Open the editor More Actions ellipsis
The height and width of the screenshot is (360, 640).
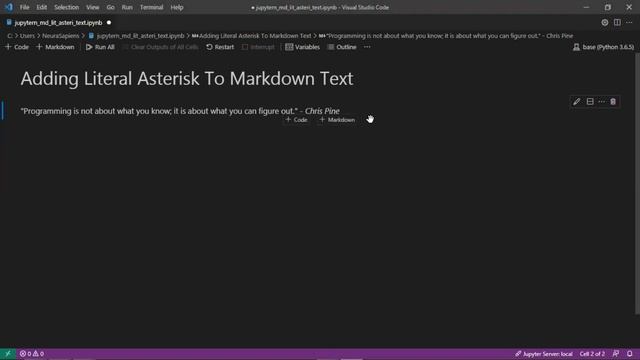[629, 23]
